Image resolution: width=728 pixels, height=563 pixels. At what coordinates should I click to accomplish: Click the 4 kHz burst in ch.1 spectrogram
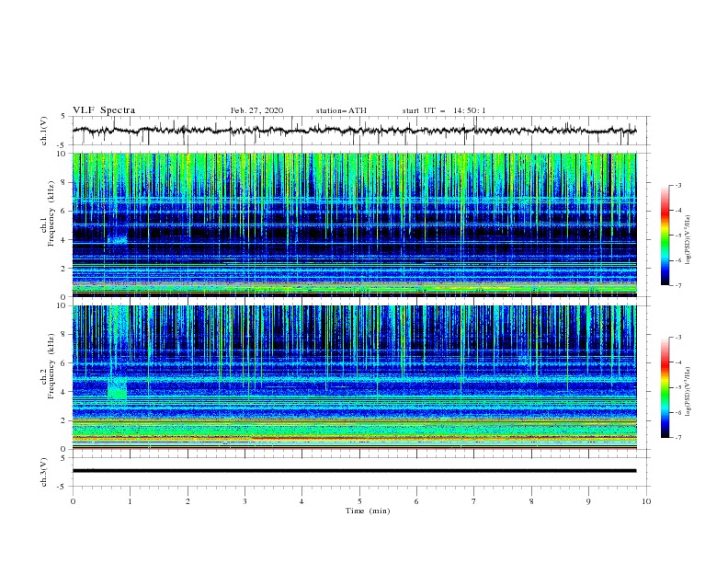coord(118,240)
